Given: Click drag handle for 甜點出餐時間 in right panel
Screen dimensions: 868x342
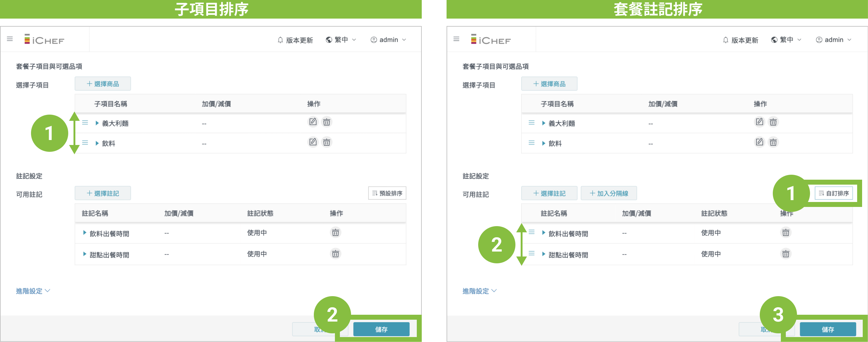Looking at the screenshot, I should tap(532, 253).
